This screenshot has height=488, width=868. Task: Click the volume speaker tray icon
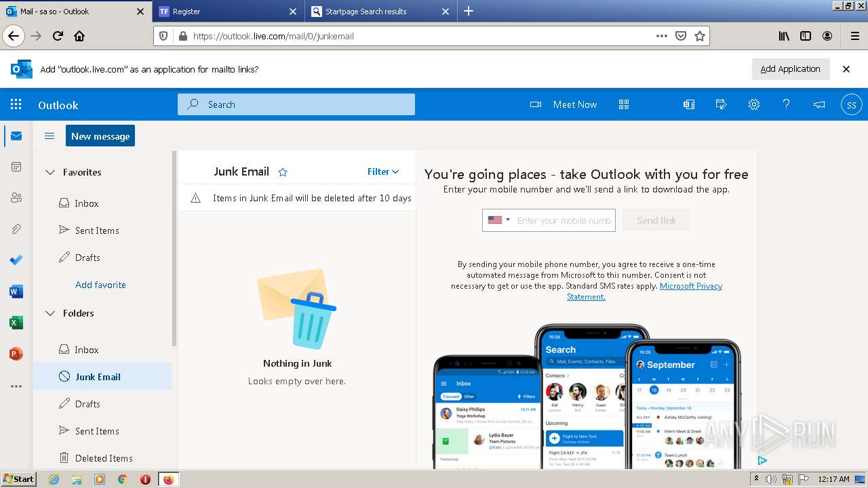tap(770, 479)
